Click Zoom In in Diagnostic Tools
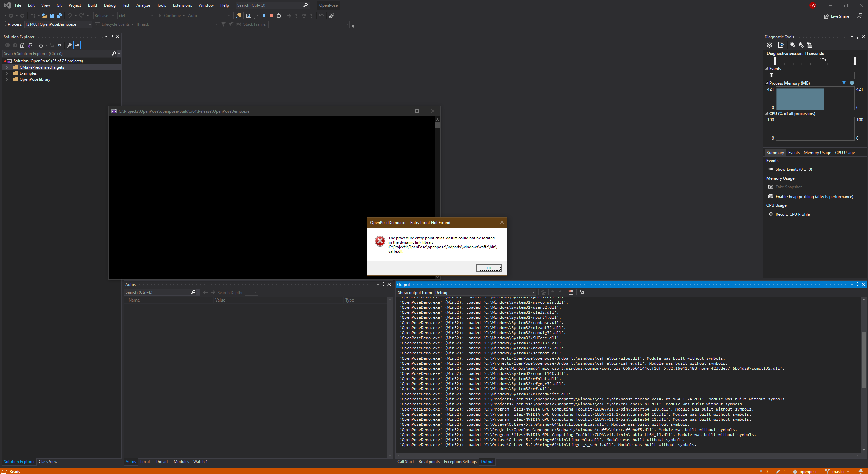 coord(792,45)
